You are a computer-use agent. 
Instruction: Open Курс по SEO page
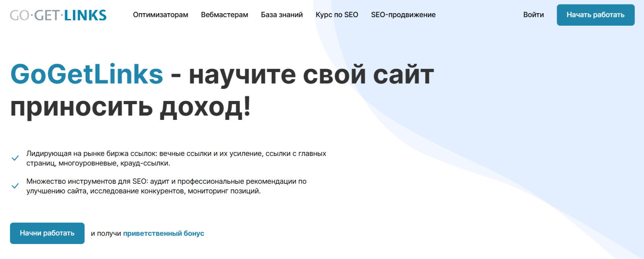[337, 15]
